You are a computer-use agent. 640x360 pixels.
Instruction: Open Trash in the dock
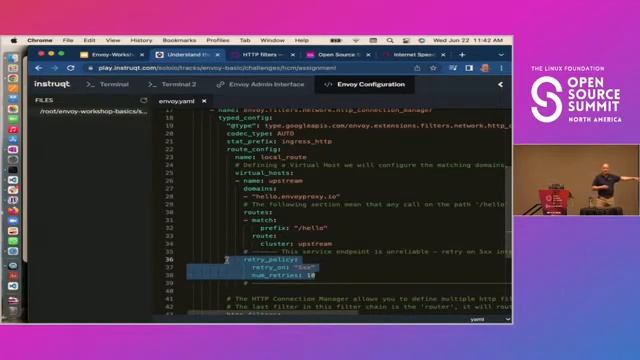coord(13,311)
